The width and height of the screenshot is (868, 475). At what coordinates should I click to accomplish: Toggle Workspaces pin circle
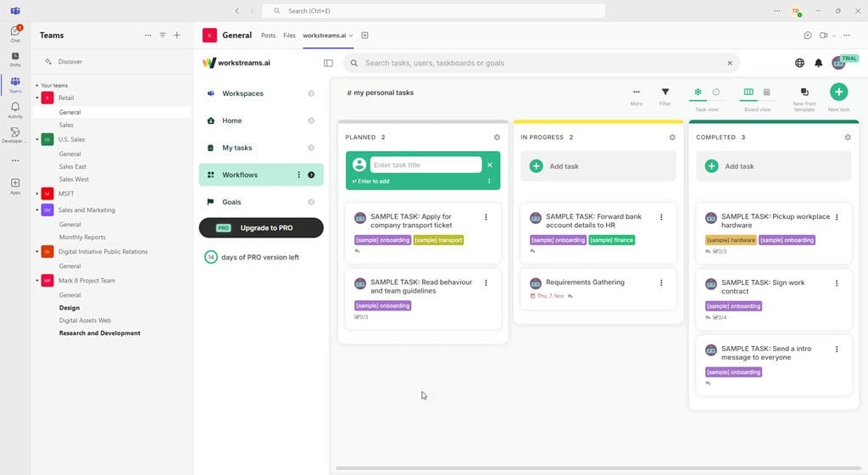(x=311, y=93)
